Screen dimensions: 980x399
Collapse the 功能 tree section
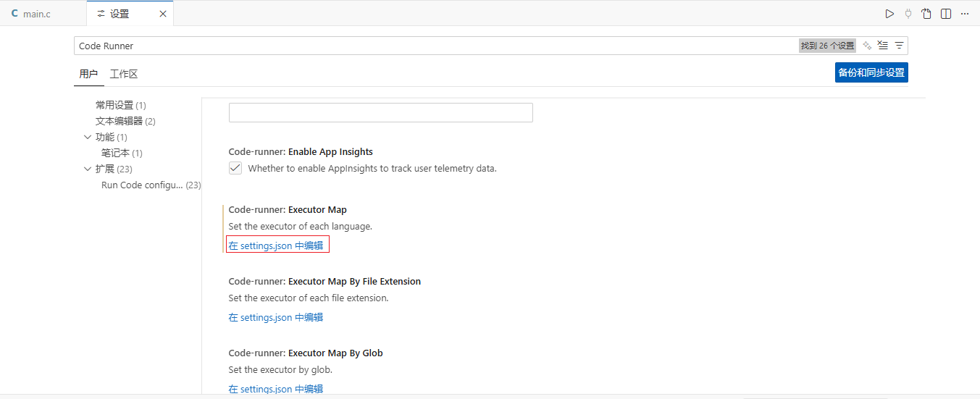pyautogui.click(x=88, y=137)
